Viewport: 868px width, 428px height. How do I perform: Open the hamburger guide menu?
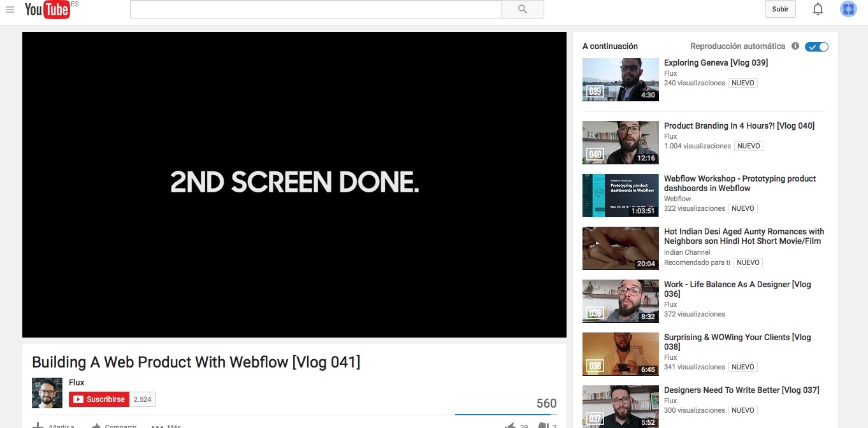point(10,10)
